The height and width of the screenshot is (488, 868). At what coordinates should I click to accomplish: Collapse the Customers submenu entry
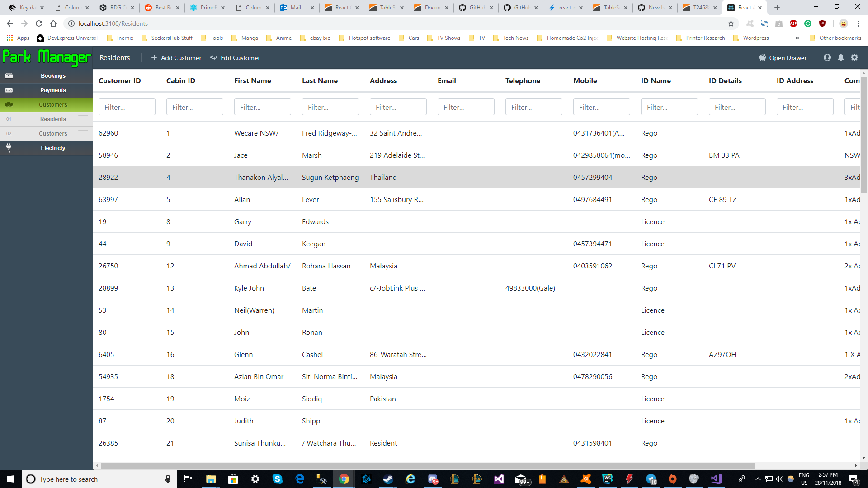click(x=53, y=133)
